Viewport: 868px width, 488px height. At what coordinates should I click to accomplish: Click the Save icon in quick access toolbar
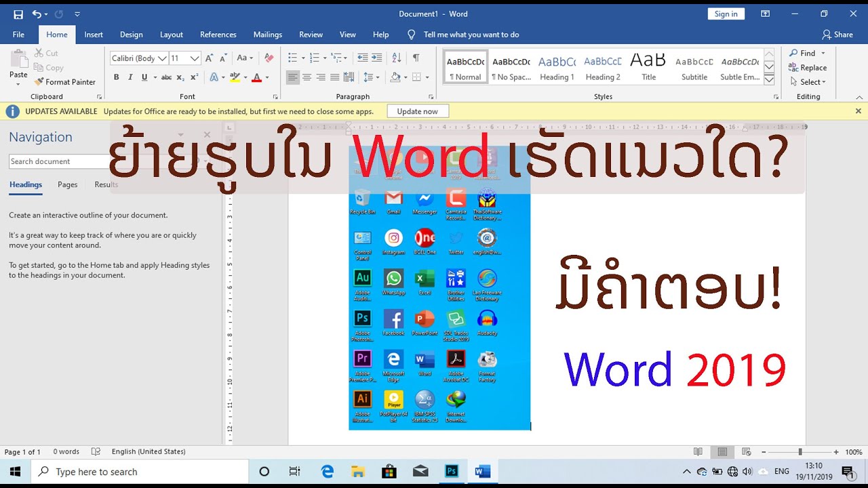(18, 14)
